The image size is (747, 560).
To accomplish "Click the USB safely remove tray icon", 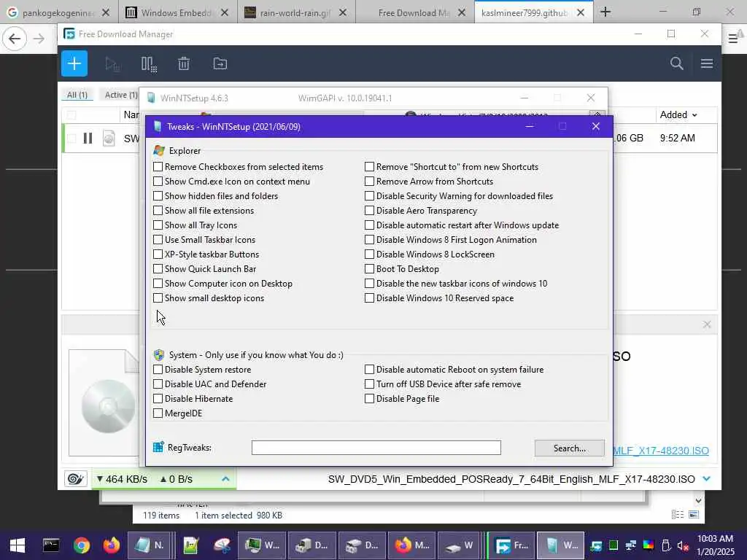I will coord(666,545).
